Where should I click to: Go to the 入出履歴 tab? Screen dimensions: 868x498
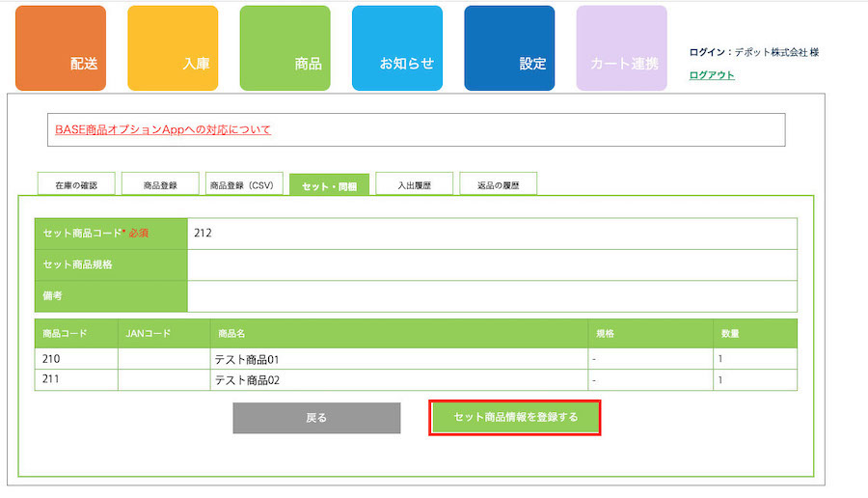(x=414, y=184)
